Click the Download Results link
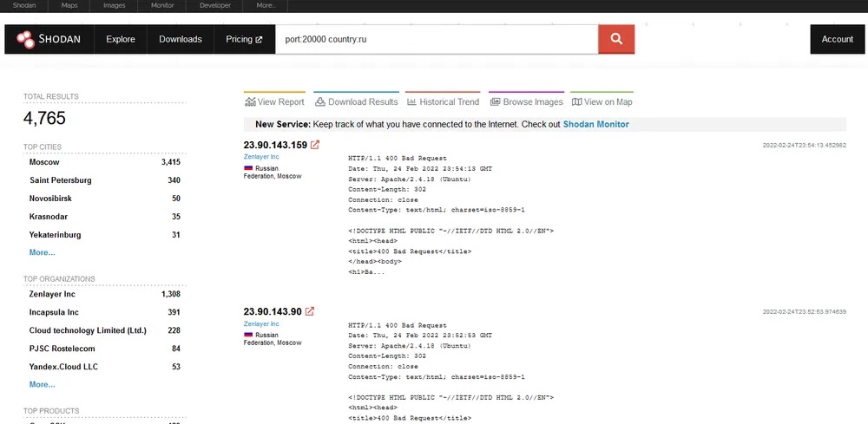 pyautogui.click(x=357, y=101)
